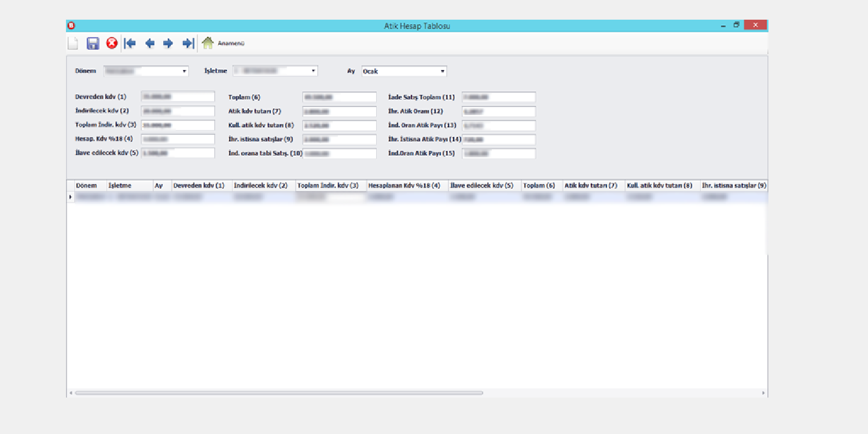Open the Ay month dropdown
Screen dimensions: 868x434
443,72
